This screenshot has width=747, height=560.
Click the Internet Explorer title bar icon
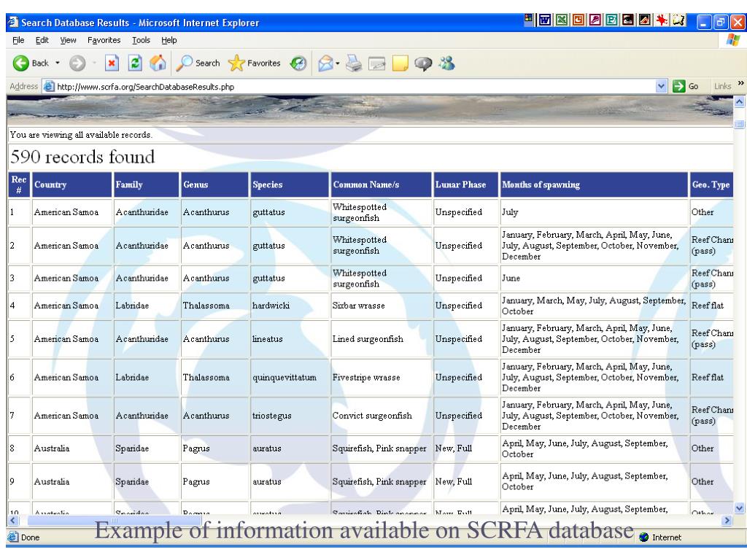13,22
